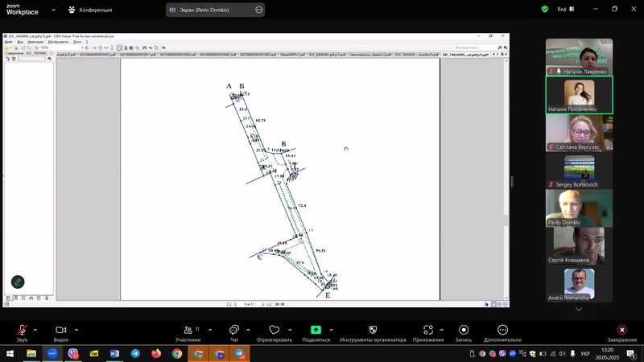This screenshot has width=644, height=362.
Task: Click the green annotate pencil button
Action: point(18,282)
